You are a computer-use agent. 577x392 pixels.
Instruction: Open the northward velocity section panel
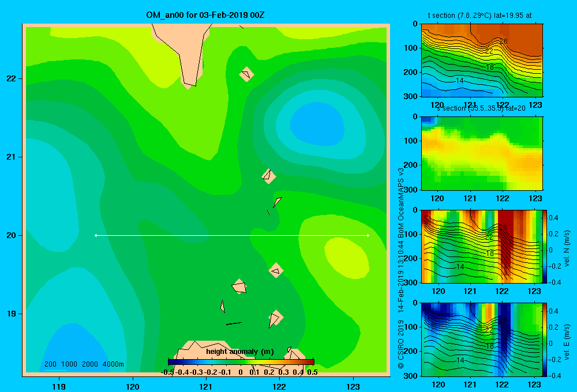482,246
